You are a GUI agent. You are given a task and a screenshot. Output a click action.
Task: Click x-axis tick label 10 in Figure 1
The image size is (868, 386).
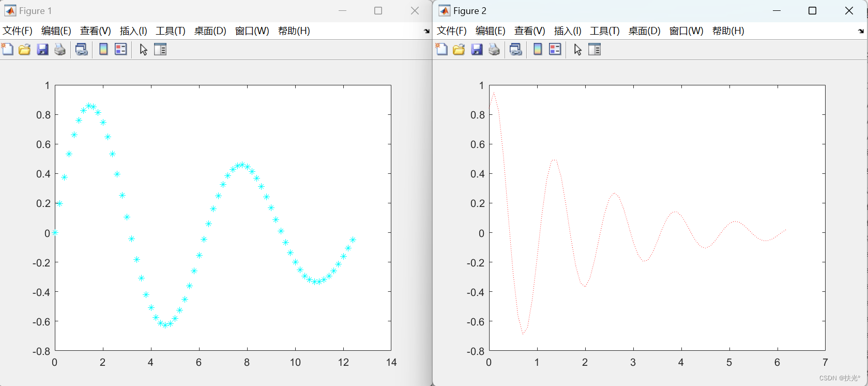tap(295, 362)
